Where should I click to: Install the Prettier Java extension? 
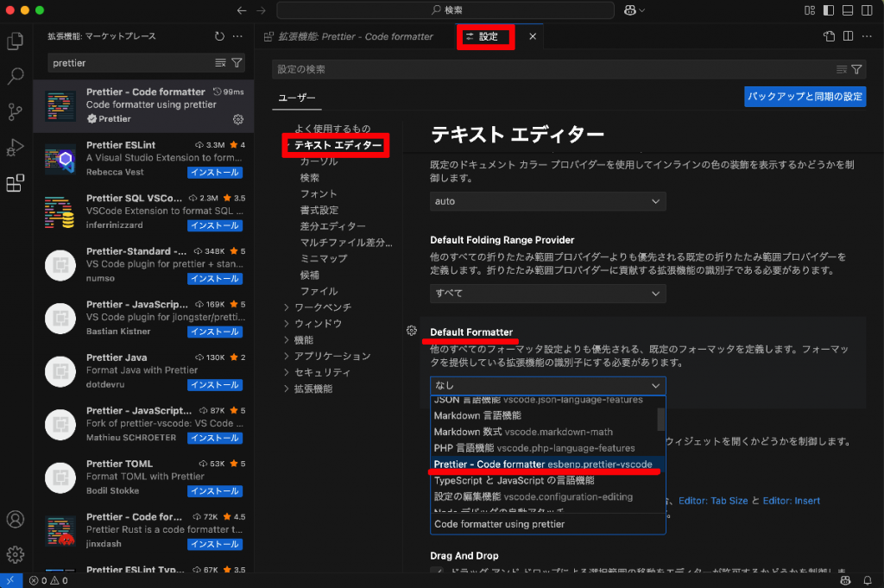[215, 385]
